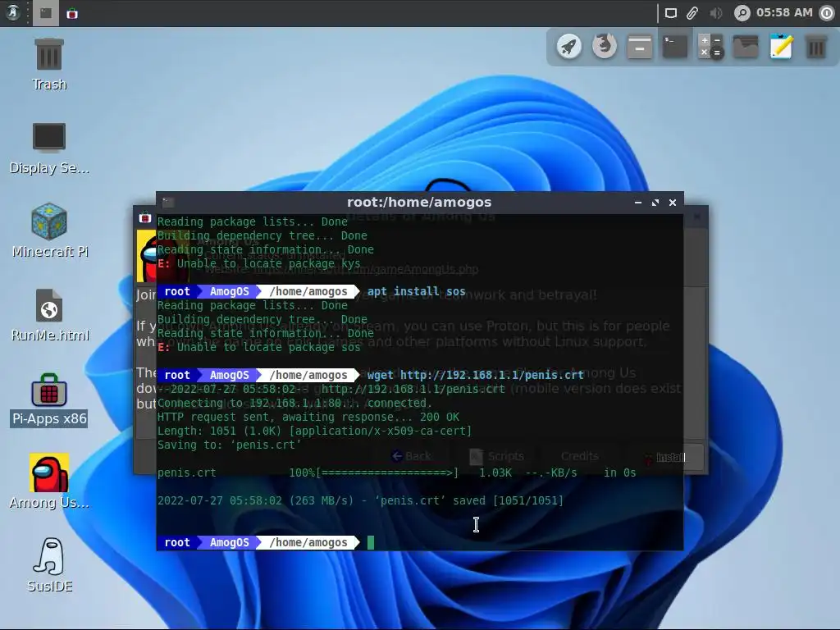Viewport: 840px width, 630px height.
Task: Minimize the terminal window
Action: 637,203
